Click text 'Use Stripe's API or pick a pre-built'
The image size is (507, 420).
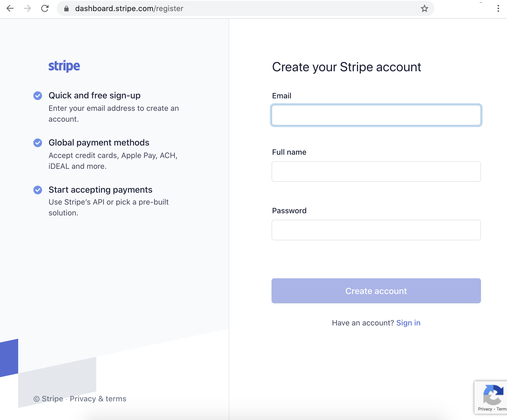pos(109,202)
